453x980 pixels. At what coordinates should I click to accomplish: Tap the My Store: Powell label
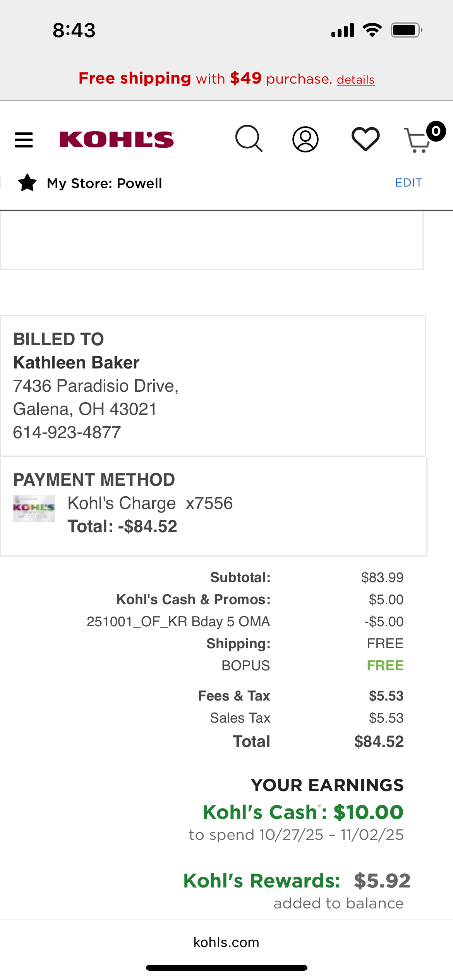[105, 183]
